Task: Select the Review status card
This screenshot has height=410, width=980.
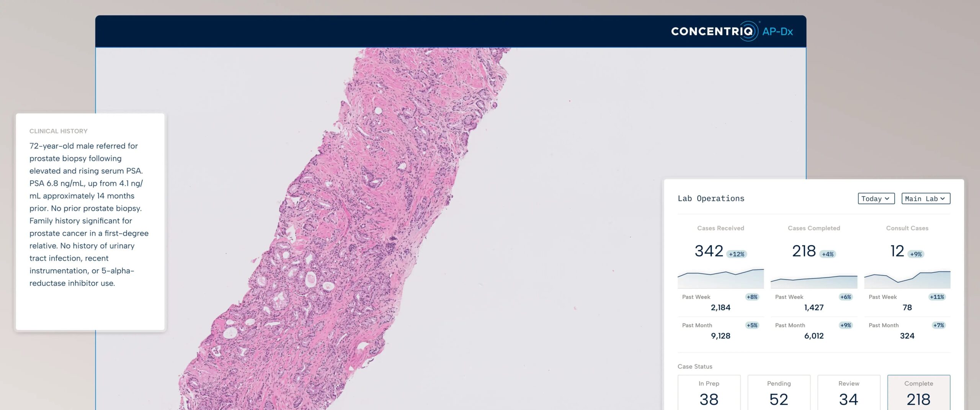Action: (x=849, y=392)
